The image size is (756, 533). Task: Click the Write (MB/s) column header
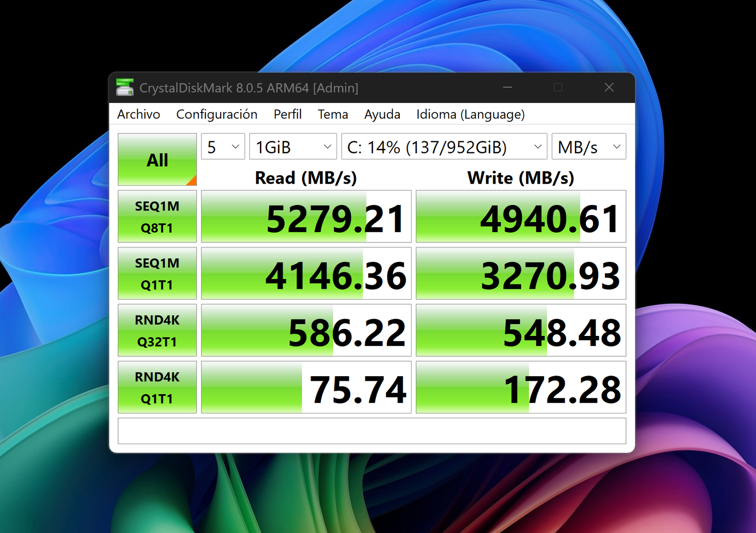tap(521, 178)
